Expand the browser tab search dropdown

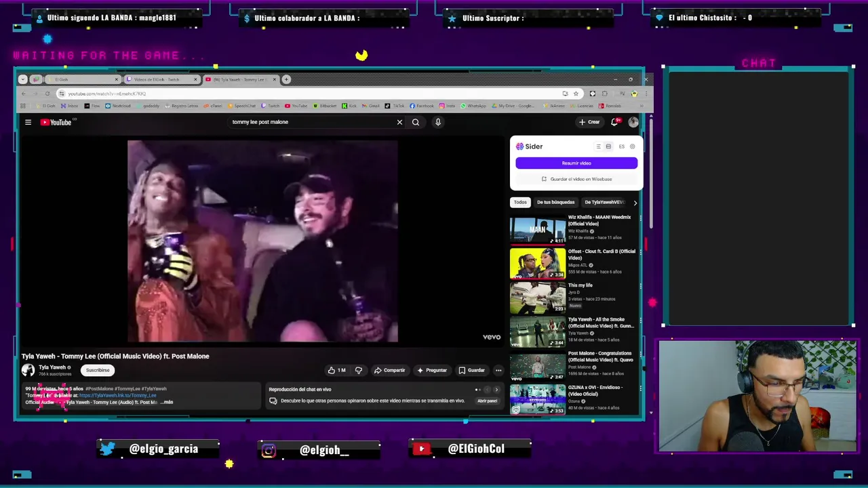tap(23, 79)
